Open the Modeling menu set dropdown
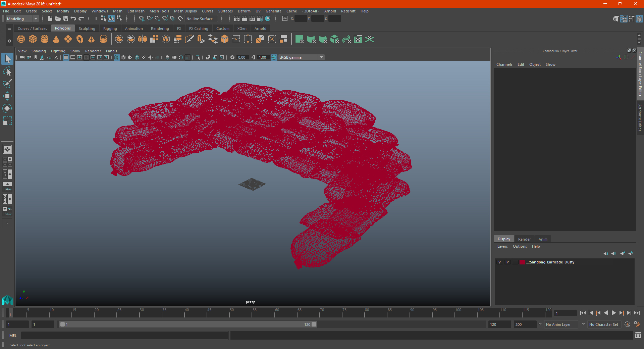The image size is (644, 349). [22, 19]
